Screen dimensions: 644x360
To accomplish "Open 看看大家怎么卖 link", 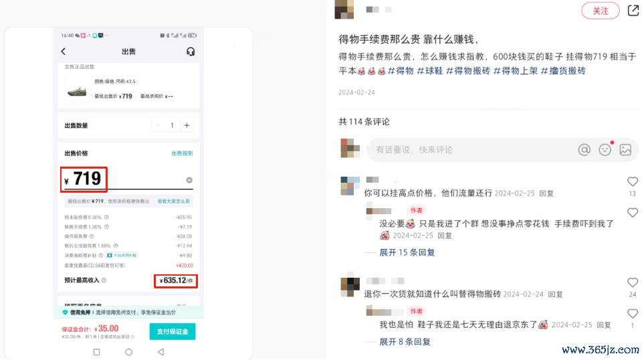I will [x=174, y=201].
